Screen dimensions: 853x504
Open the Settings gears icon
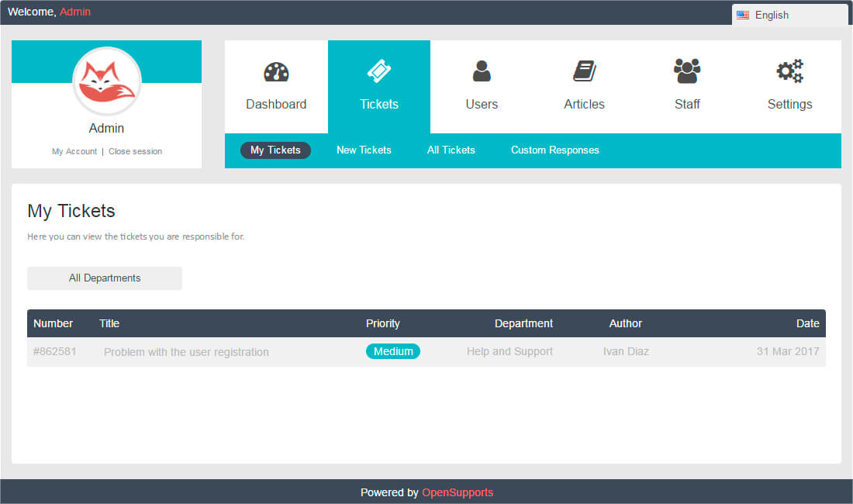tap(789, 71)
